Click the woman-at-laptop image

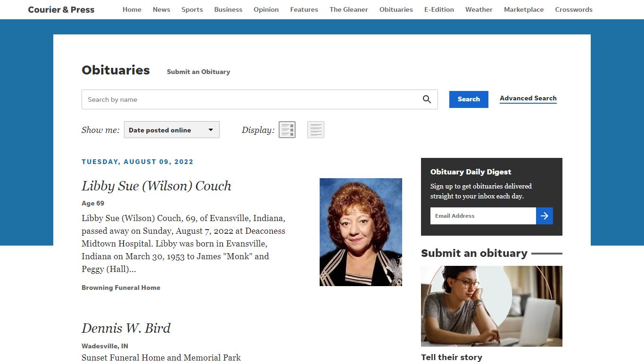coord(492,306)
